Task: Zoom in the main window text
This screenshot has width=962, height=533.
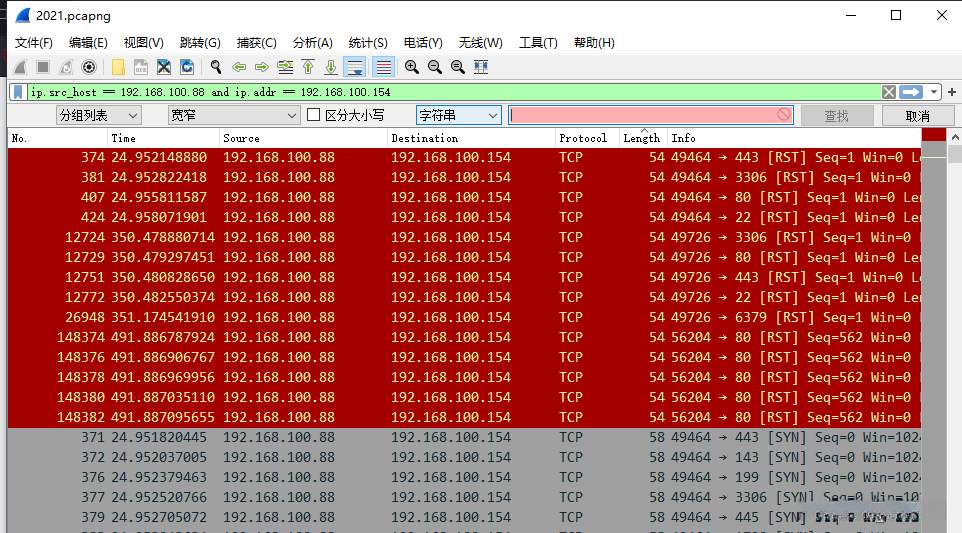Action: click(412, 67)
